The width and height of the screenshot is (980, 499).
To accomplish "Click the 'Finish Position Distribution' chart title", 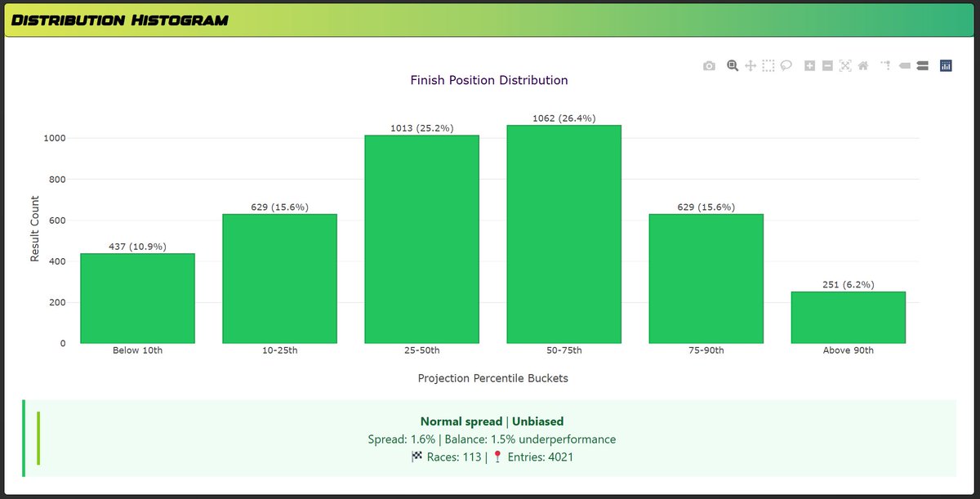I will coord(489,80).
